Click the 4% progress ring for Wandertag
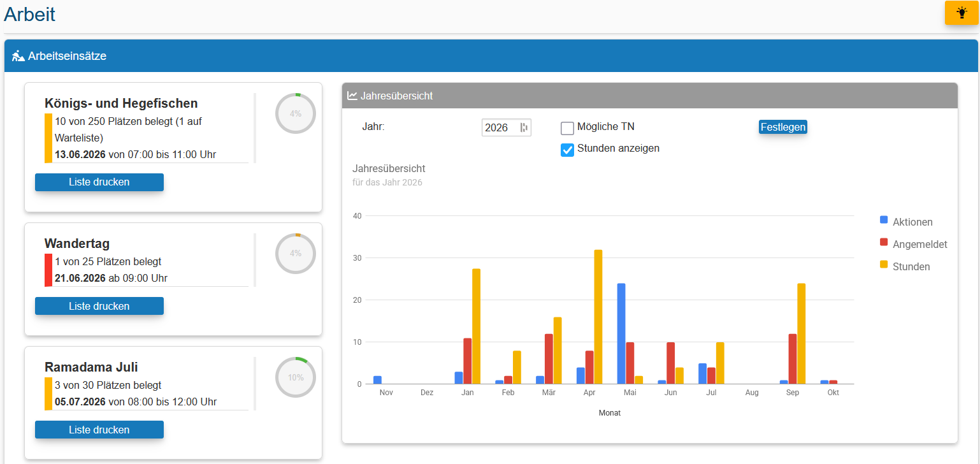 click(296, 253)
